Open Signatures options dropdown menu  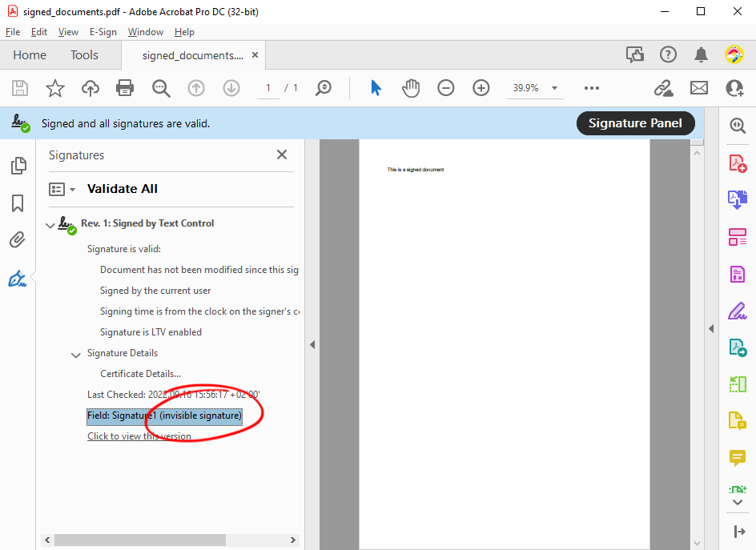[x=62, y=189]
